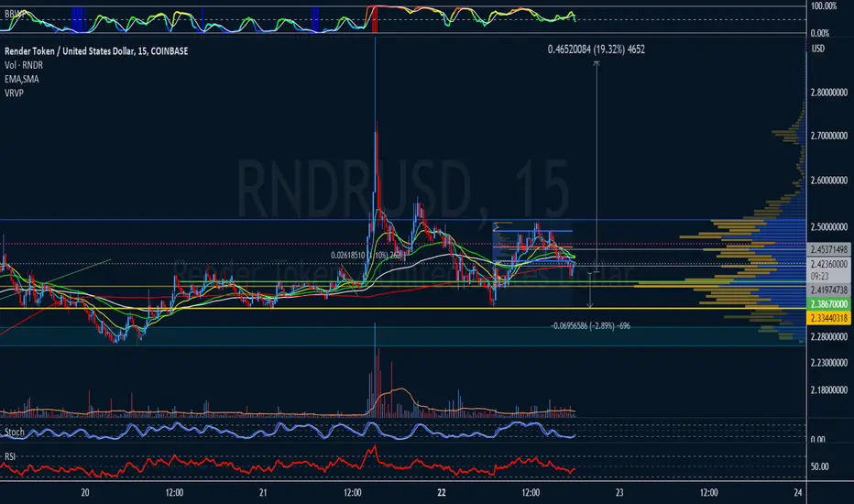Click the 2.70000000 price axis level
The image size is (854, 504).
[x=829, y=136]
